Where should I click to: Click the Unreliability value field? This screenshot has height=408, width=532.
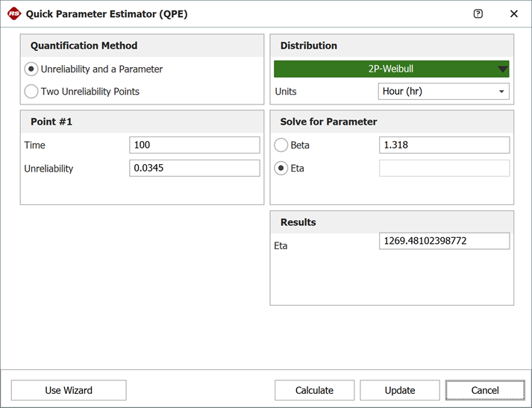point(194,168)
